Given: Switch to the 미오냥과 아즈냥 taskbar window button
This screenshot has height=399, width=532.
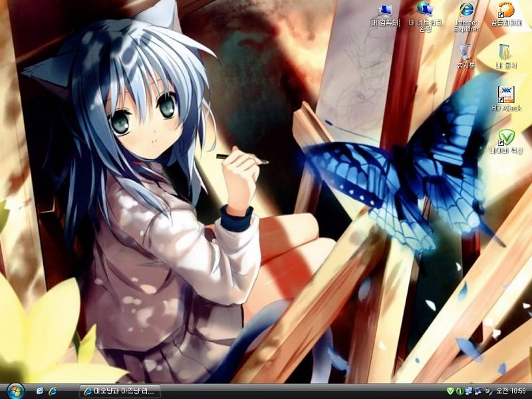Looking at the screenshot, I should click(x=120, y=391).
